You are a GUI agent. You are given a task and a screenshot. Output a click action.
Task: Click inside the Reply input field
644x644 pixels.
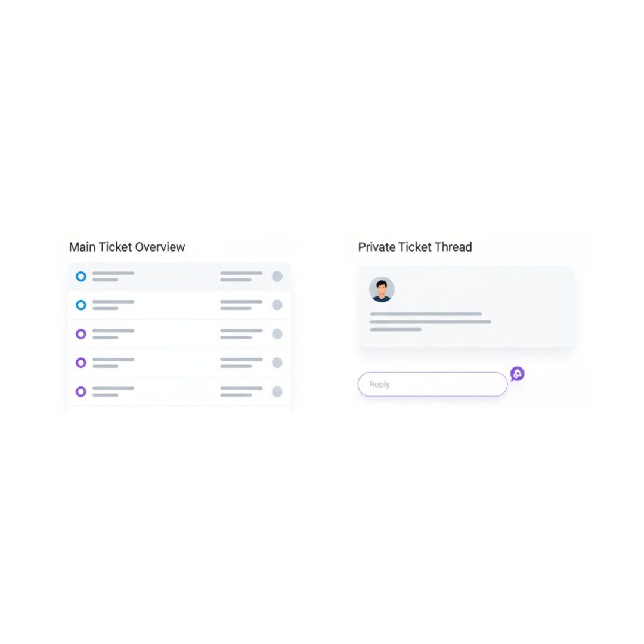tap(432, 385)
